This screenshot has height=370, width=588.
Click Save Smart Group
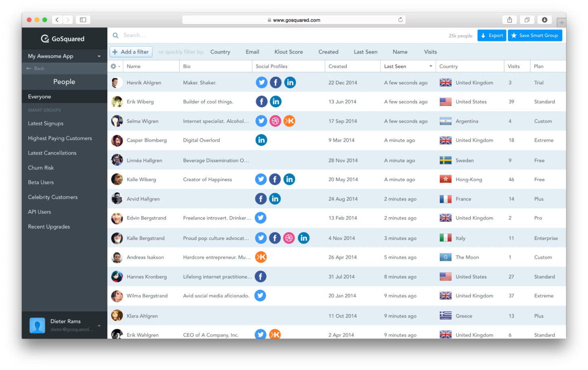(535, 35)
